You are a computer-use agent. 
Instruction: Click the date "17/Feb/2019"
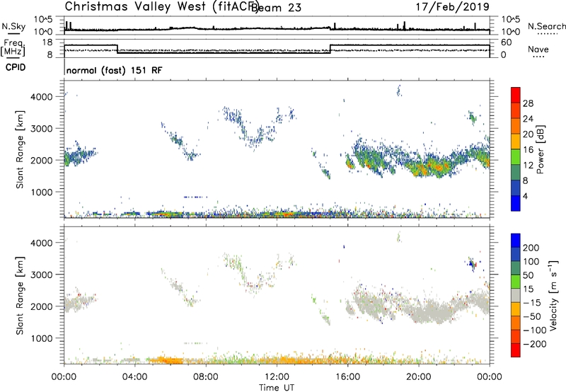click(452, 6)
